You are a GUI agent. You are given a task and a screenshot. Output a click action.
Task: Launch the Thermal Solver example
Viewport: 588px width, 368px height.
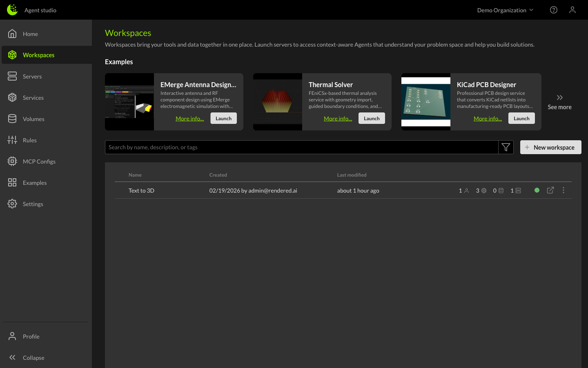pos(372,118)
